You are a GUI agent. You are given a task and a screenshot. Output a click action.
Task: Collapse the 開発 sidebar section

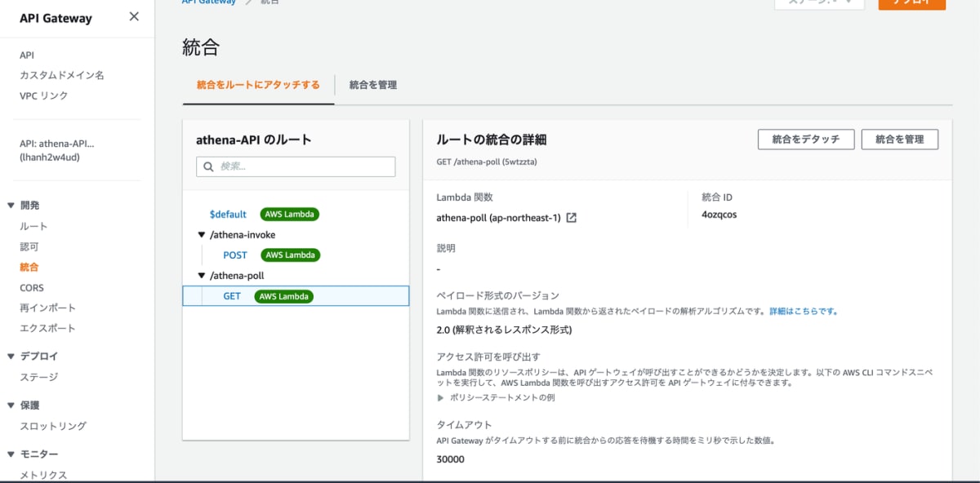(11, 206)
